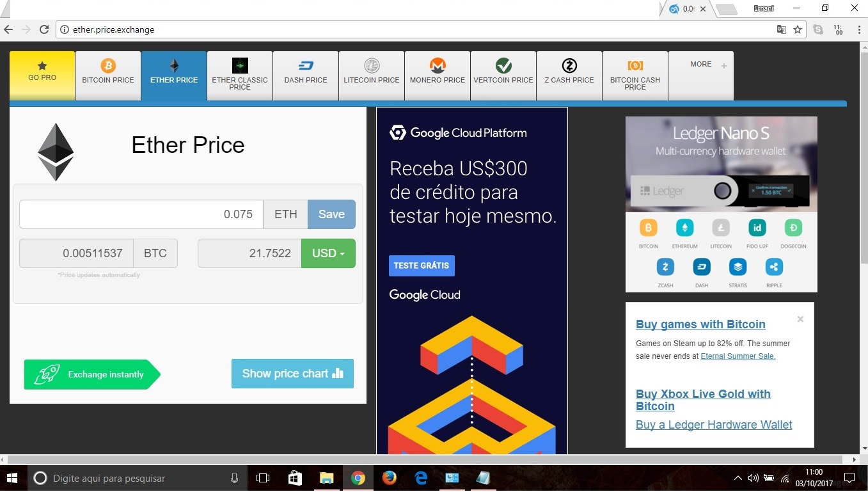Open the Dash Price tab
The image size is (868, 492).
click(x=306, y=75)
